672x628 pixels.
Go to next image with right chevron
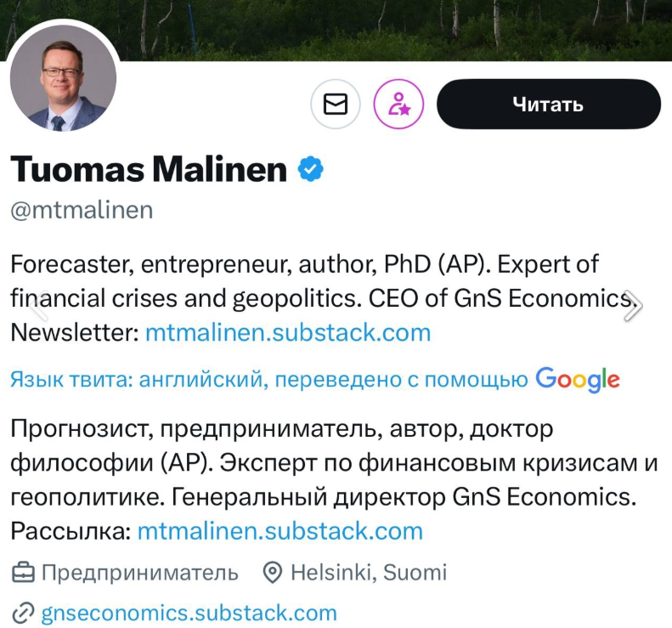click(x=633, y=304)
